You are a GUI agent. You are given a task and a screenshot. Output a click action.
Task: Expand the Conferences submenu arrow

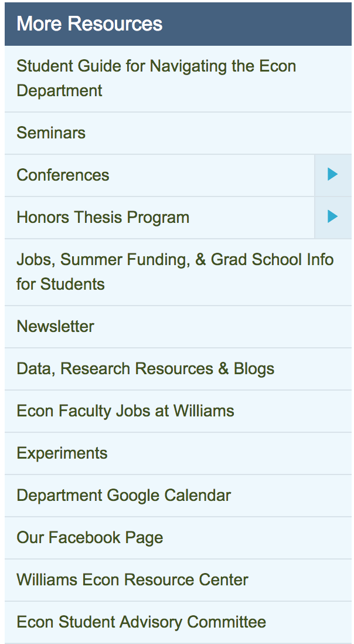point(333,175)
